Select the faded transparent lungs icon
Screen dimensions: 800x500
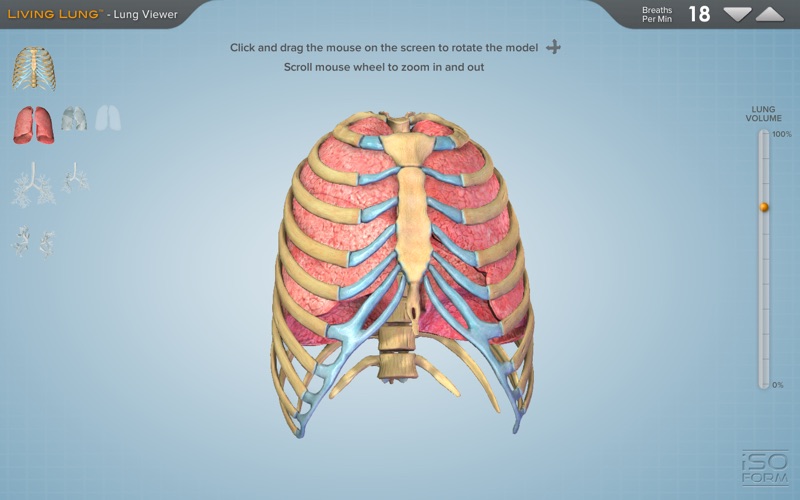coord(108,118)
